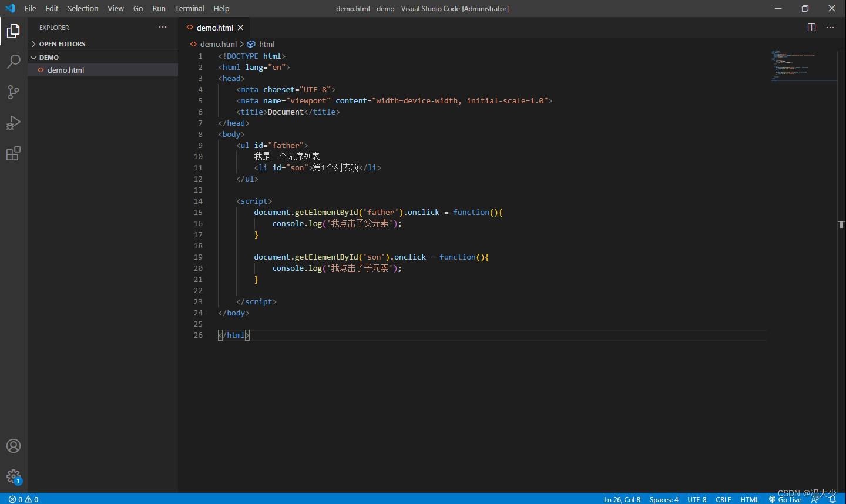
Task: Click Ln 26, Col 8 cursor position indicator
Action: pos(622,499)
